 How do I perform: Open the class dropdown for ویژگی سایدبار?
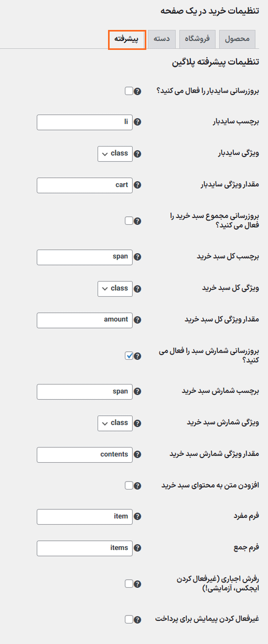point(115,154)
